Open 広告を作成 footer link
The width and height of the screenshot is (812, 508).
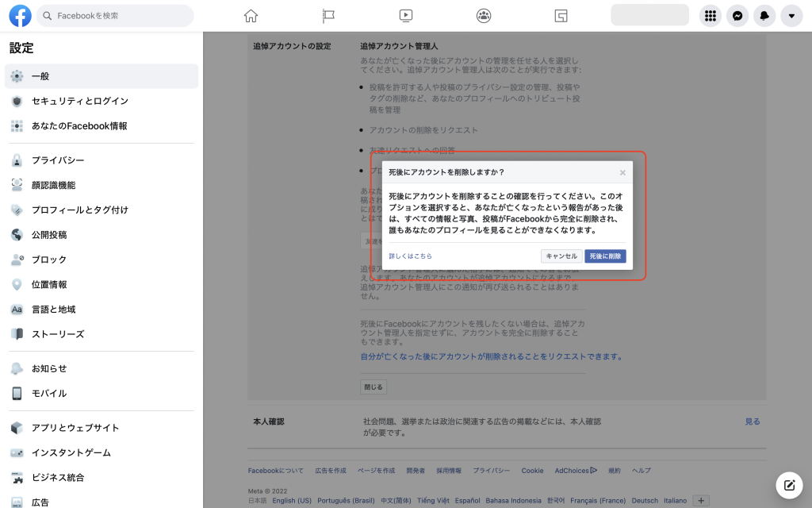coord(331,471)
